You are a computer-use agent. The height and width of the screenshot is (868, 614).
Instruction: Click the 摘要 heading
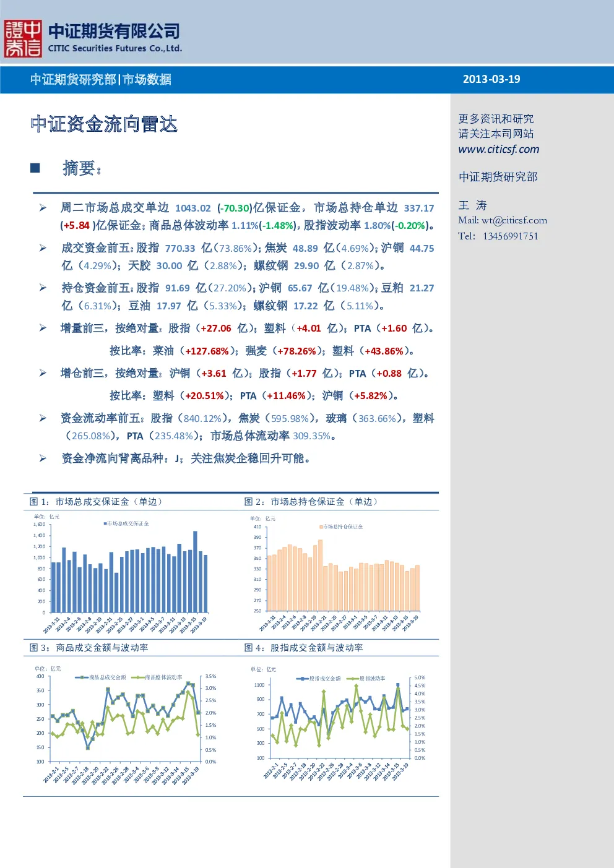click(x=82, y=168)
